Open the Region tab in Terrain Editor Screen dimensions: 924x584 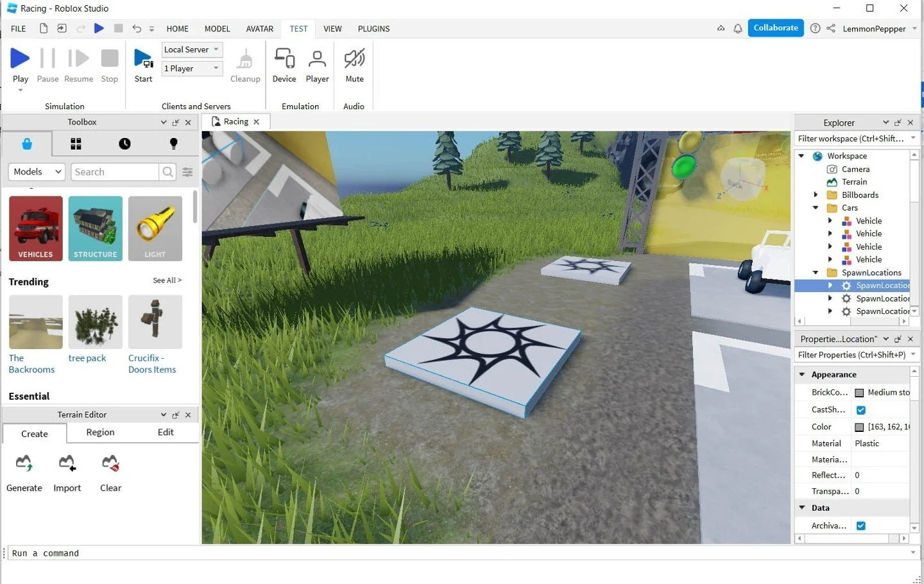(100, 433)
